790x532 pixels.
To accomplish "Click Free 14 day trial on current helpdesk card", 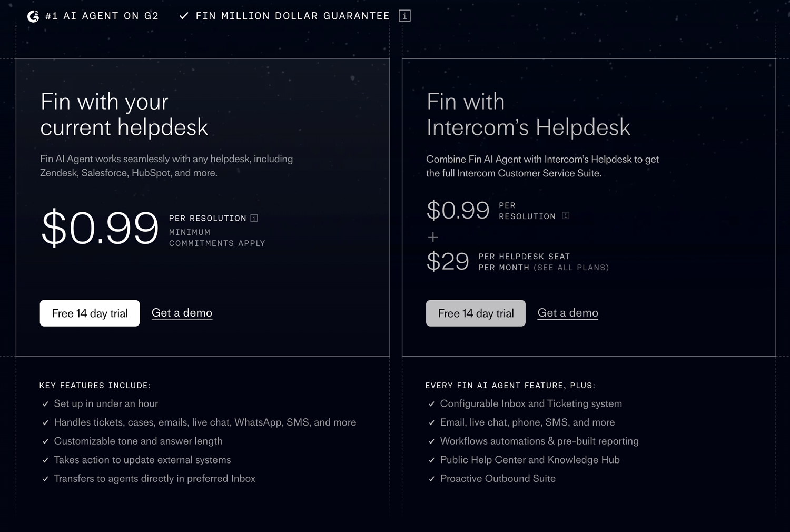I will 89,313.
